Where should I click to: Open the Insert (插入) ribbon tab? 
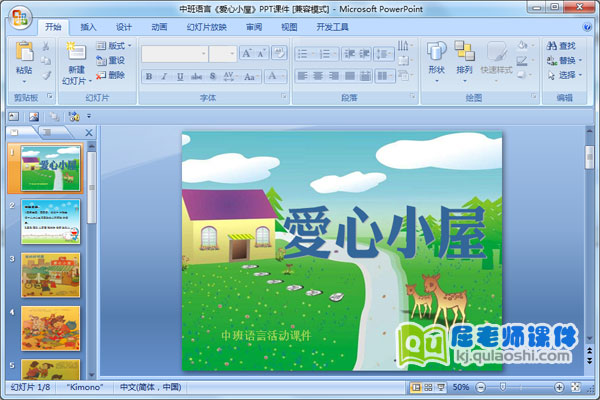(88, 27)
